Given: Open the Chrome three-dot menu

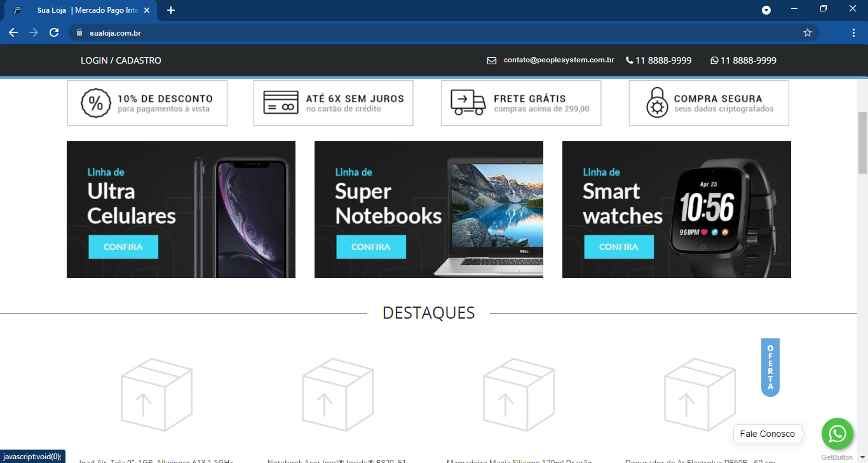Looking at the screenshot, I should tap(853, 32).
